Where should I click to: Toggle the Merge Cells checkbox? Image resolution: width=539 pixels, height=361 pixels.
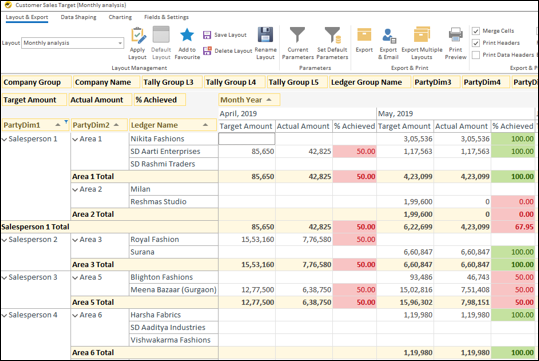tap(476, 31)
